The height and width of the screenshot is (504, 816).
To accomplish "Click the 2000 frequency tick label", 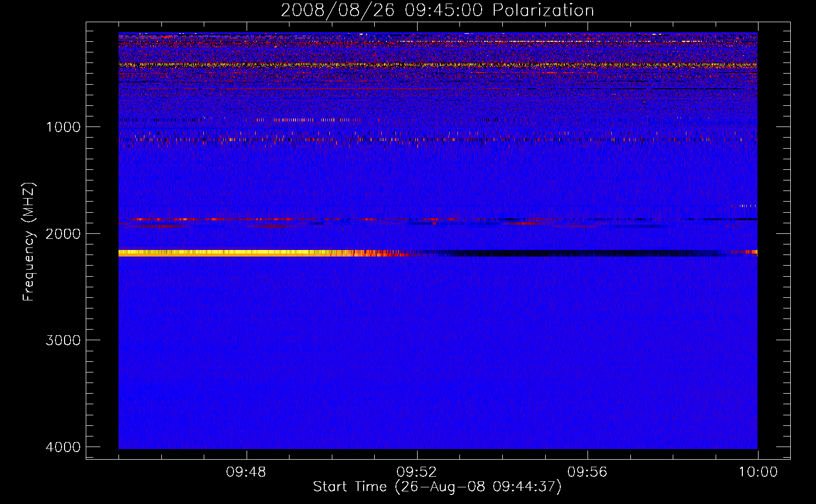I will click(x=63, y=234).
